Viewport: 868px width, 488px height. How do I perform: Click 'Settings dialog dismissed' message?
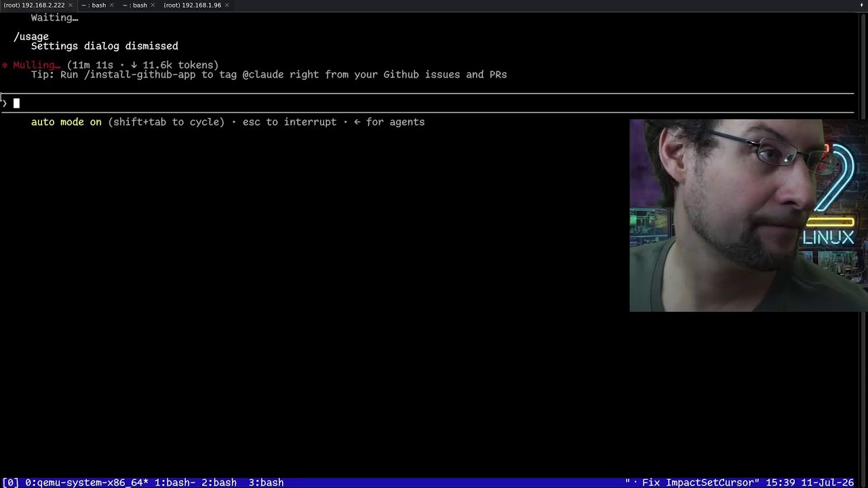point(104,46)
